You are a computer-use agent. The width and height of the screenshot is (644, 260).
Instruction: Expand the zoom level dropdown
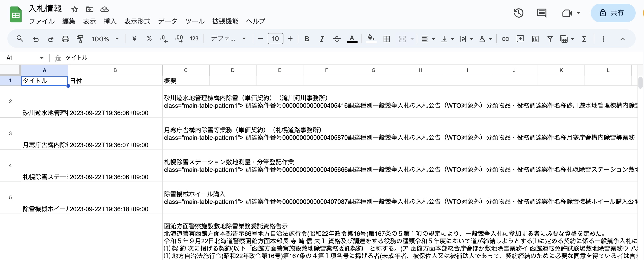coord(117,39)
